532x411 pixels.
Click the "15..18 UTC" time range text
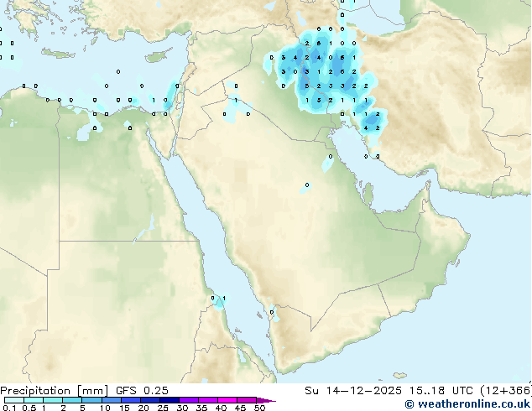pyautogui.click(x=441, y=391)
